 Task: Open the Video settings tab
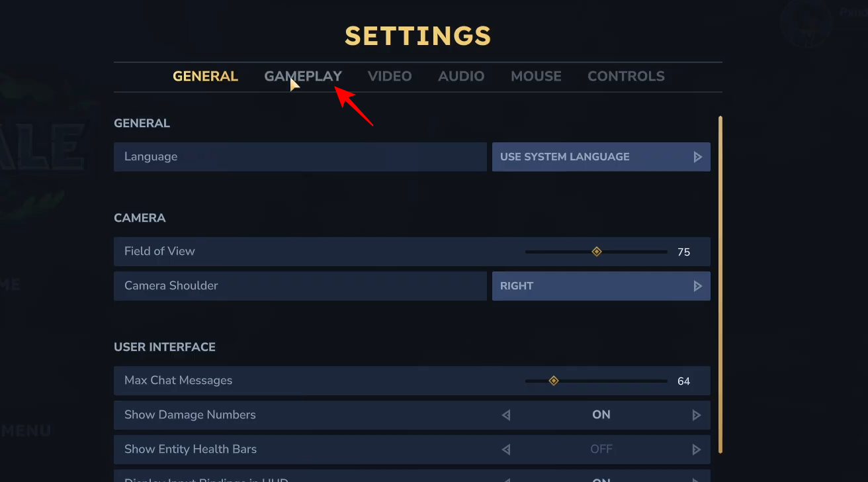390,76
